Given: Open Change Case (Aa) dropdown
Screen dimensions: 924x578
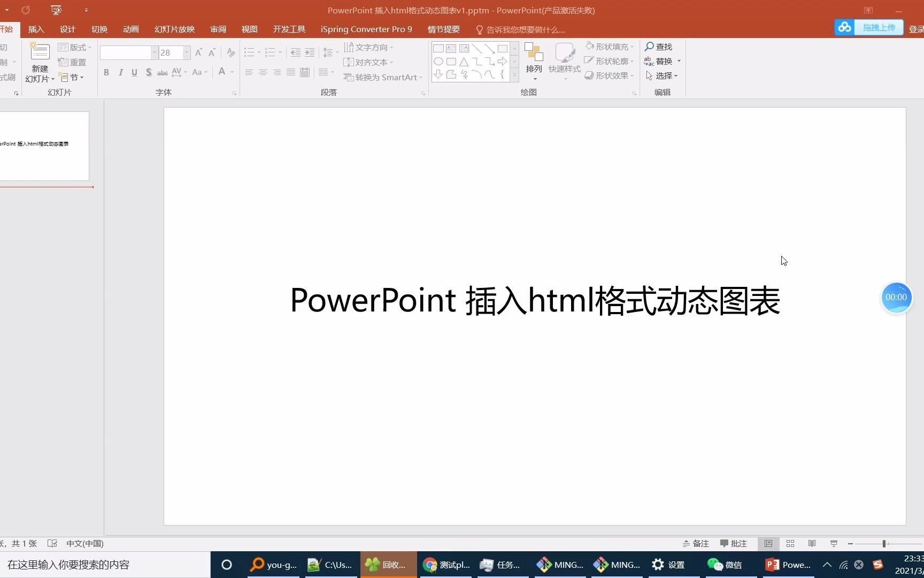Looking at the screenshot, I should (x=199, y=72).
